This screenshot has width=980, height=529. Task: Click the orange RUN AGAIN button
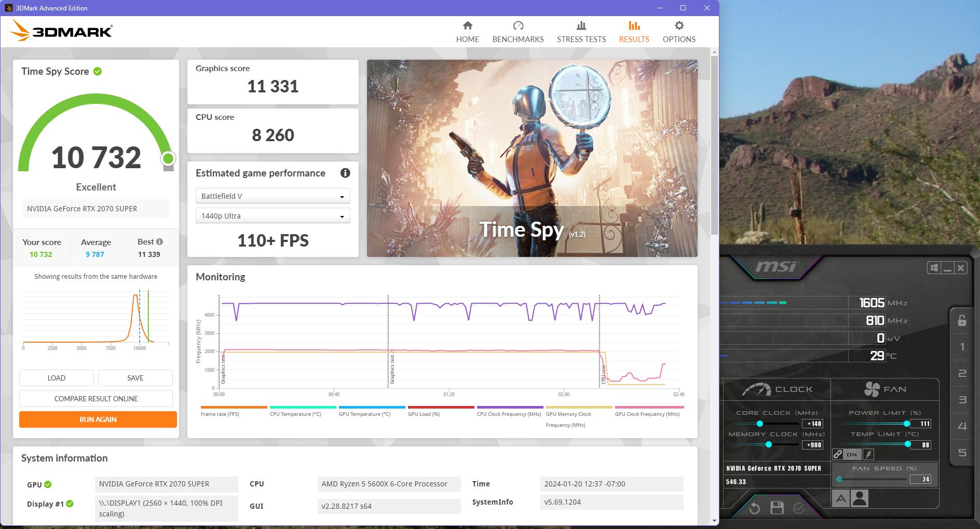click(x=98, y=419)
